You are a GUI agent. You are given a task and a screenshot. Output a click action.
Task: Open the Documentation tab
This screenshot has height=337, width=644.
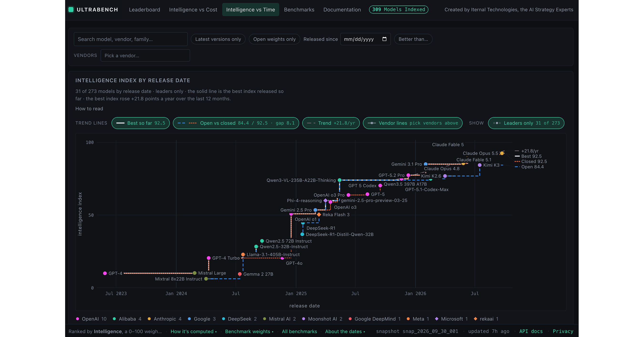coord(342,10)
